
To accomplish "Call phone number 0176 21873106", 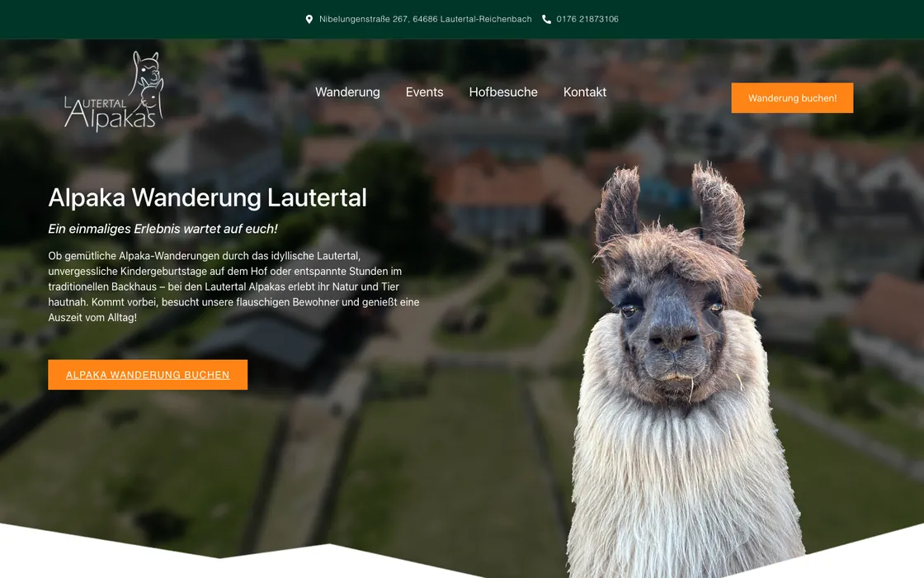I will 587,20.
